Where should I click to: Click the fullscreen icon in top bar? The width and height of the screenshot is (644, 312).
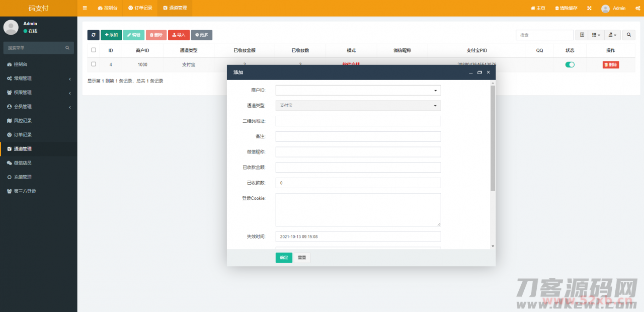[x=589, y=8]
